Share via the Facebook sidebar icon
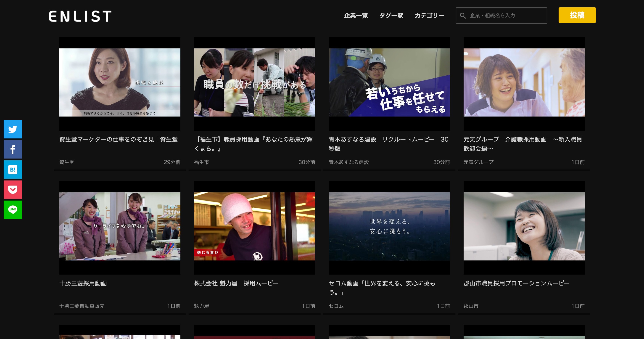This screenshot has height=339, width=644. point(13,149)
